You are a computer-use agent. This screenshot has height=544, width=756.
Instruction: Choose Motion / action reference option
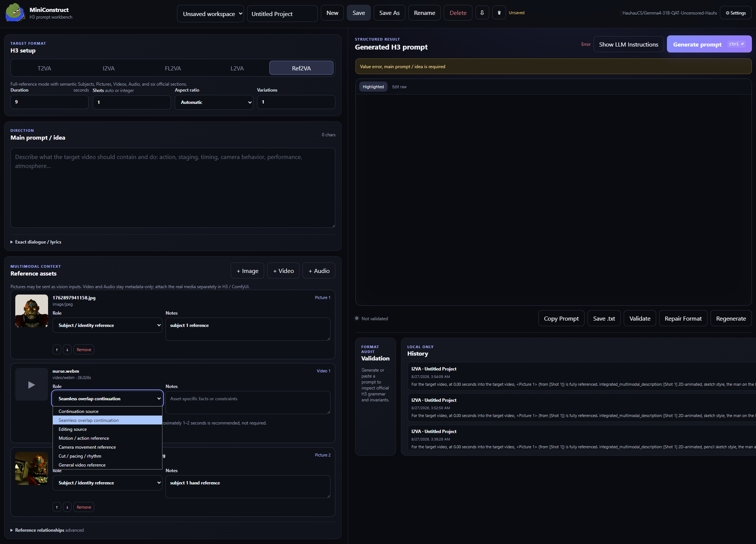[107, 438]
